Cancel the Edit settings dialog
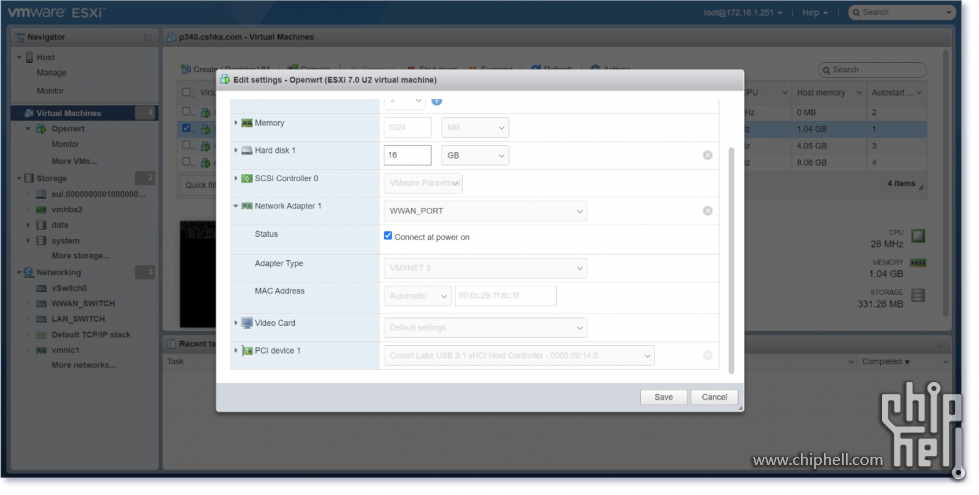 click(x=714, y=397)
